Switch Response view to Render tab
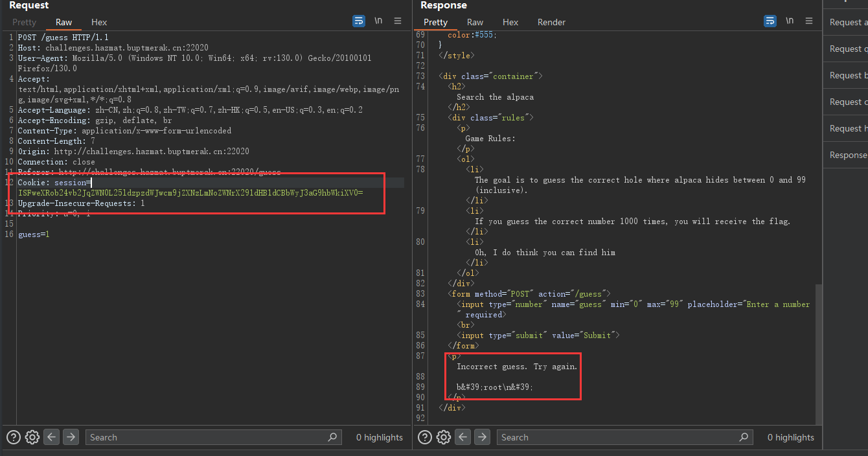 coord(551,22)
